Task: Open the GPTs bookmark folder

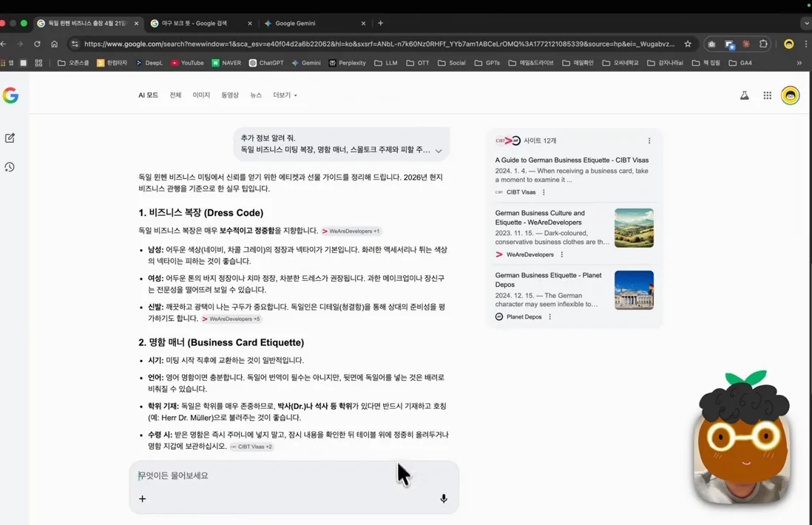Action: [x=487, y=63]
